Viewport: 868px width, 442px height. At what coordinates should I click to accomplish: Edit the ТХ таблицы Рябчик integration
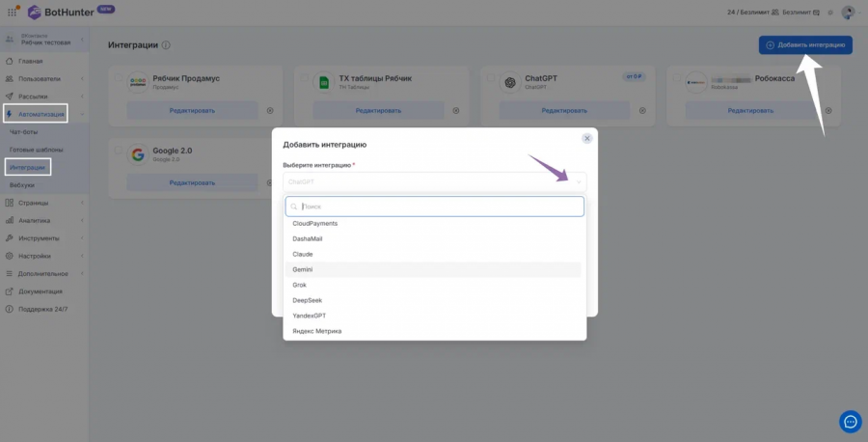tap(378, 110)
